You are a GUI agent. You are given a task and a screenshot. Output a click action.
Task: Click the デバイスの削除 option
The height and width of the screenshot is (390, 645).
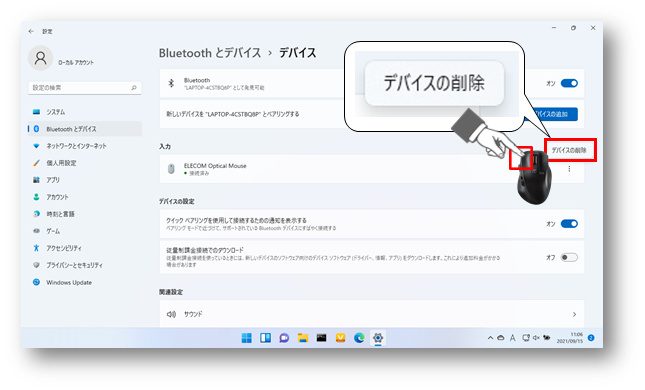click(x=570, y=150)
